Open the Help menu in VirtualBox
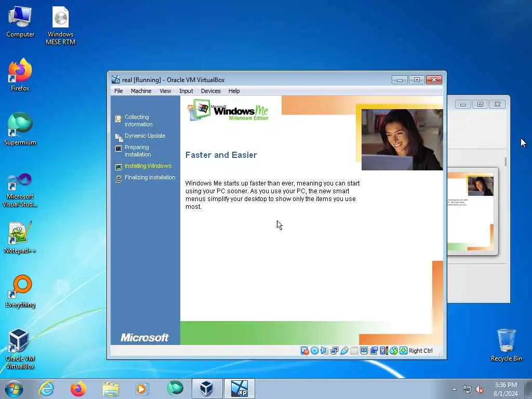 pyautogui.click(x=234, y=91)
